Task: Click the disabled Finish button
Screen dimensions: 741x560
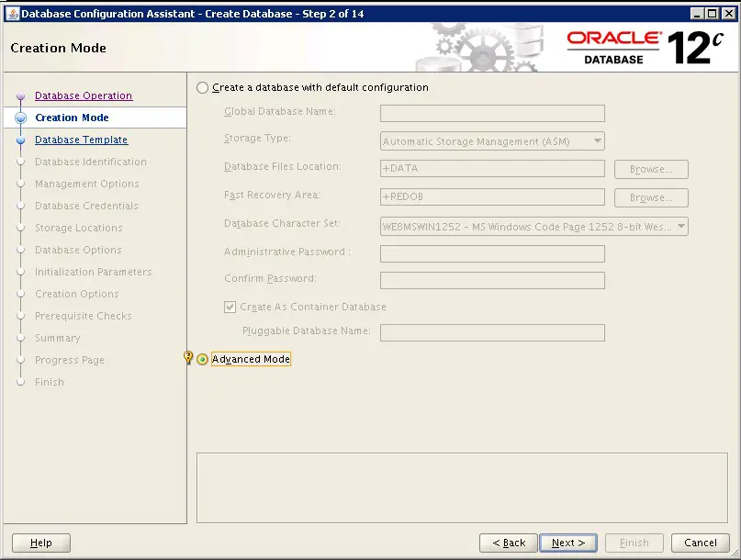Action: tap(634, 543)
